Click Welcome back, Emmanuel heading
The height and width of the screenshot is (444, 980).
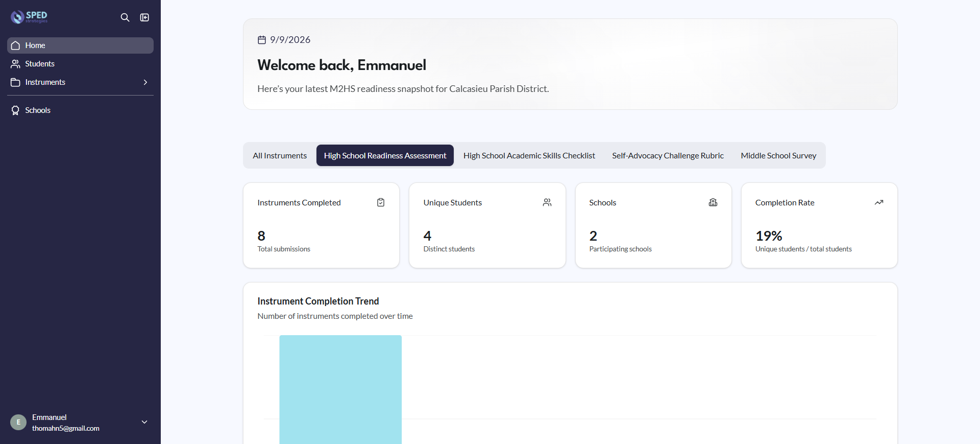click(341, 65)
